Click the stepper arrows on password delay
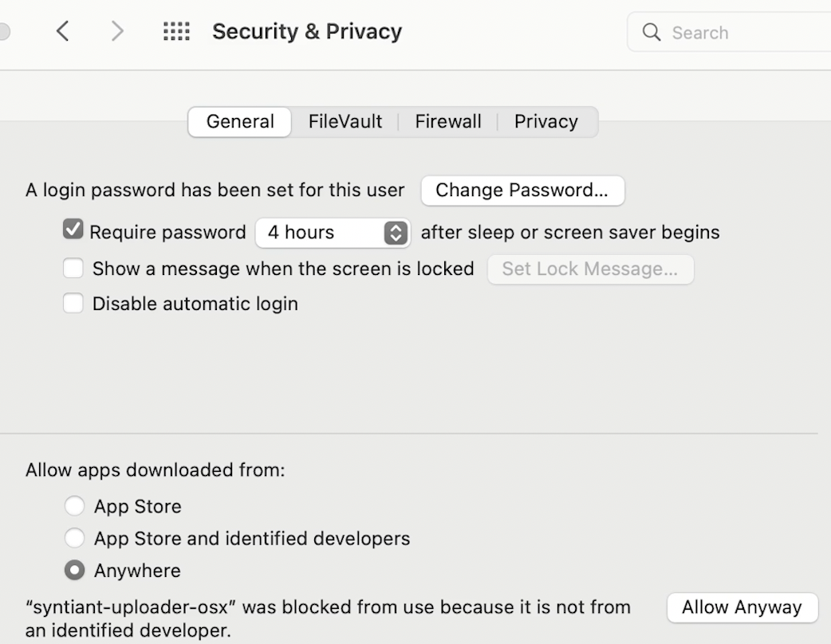Screen dimensions: 831x644 coord(396,233)
